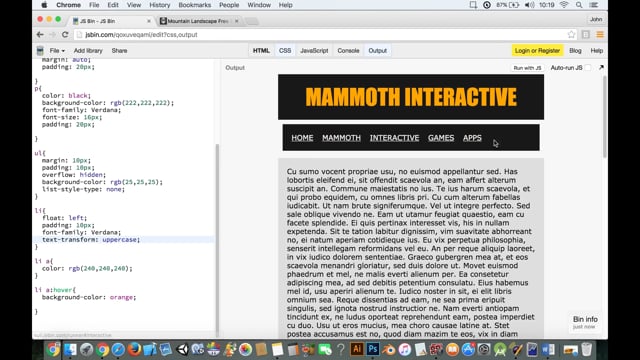This screenshot has height=360, width=640.
Task: Open Microsoft Word from the dock
Action: (548, 349)
